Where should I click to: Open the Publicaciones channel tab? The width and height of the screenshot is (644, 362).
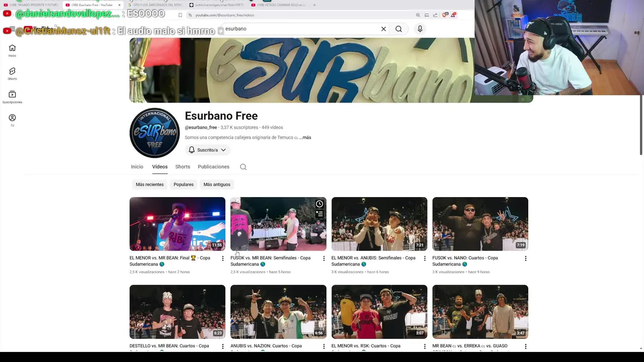(x=213, y=167)
